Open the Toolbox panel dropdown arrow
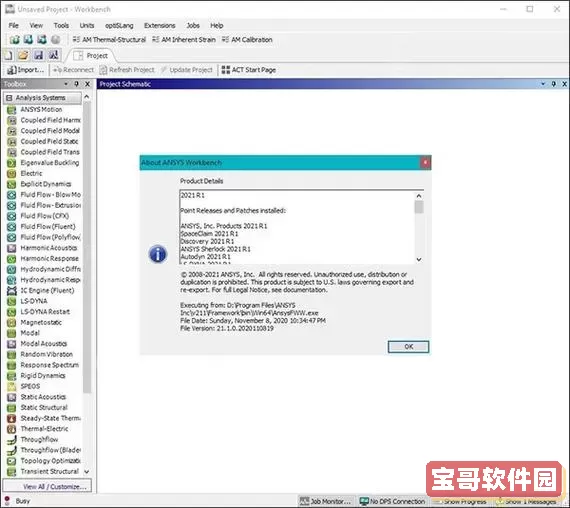This screenshot has height=508, width=570. 66,84
